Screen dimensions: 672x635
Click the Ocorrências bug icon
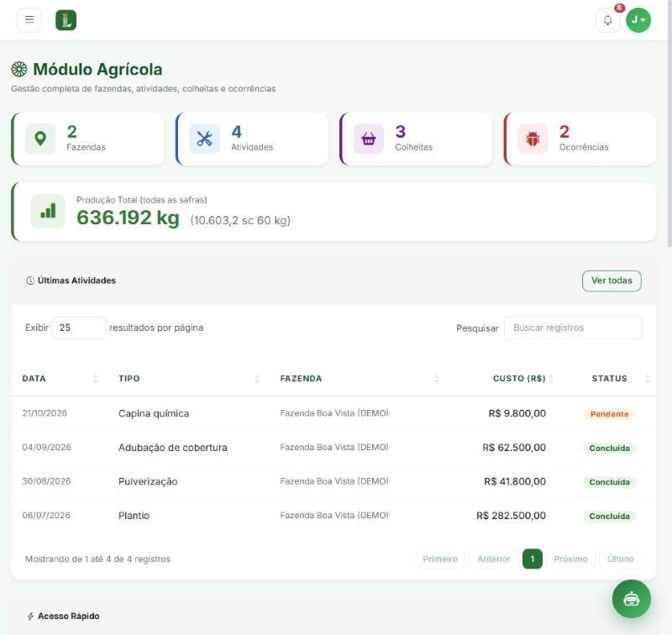pos(533,139)
